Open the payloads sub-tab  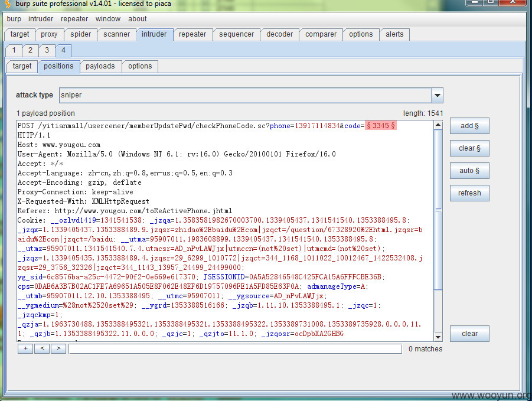click(x=100, y=66)
